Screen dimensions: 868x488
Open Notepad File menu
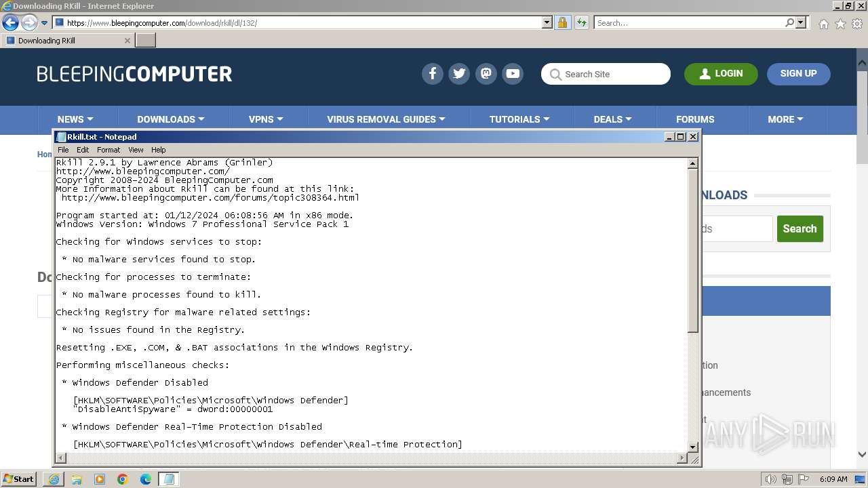pyautogui.click(x=63, y=150)
